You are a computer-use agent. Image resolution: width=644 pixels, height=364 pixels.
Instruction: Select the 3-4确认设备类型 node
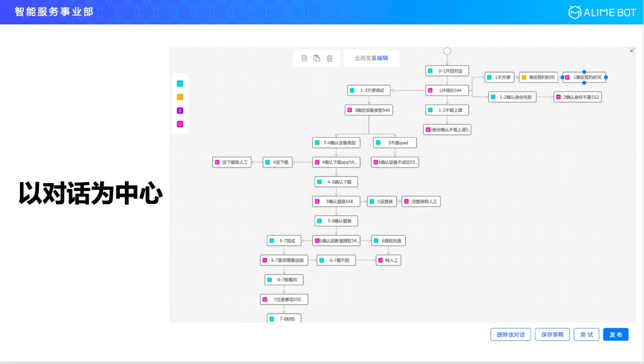tap(336, 143)
